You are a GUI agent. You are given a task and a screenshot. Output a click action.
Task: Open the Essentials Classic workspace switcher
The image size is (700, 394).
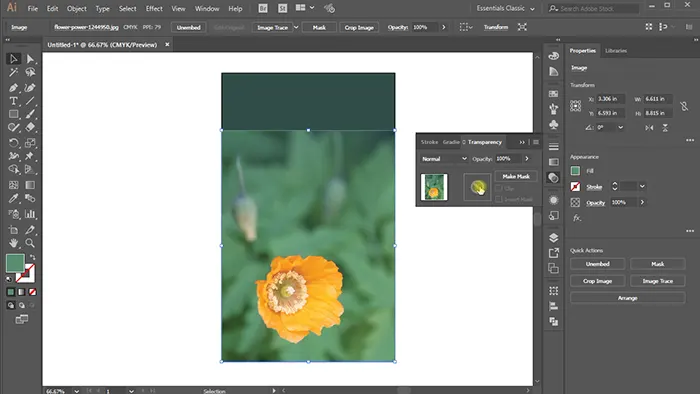coord(505,8)
